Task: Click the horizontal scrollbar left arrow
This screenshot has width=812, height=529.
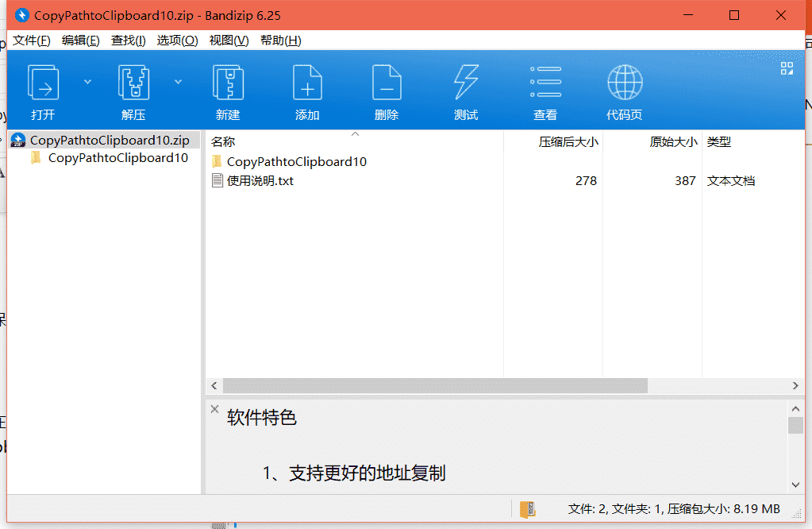Action: (214, 385)
